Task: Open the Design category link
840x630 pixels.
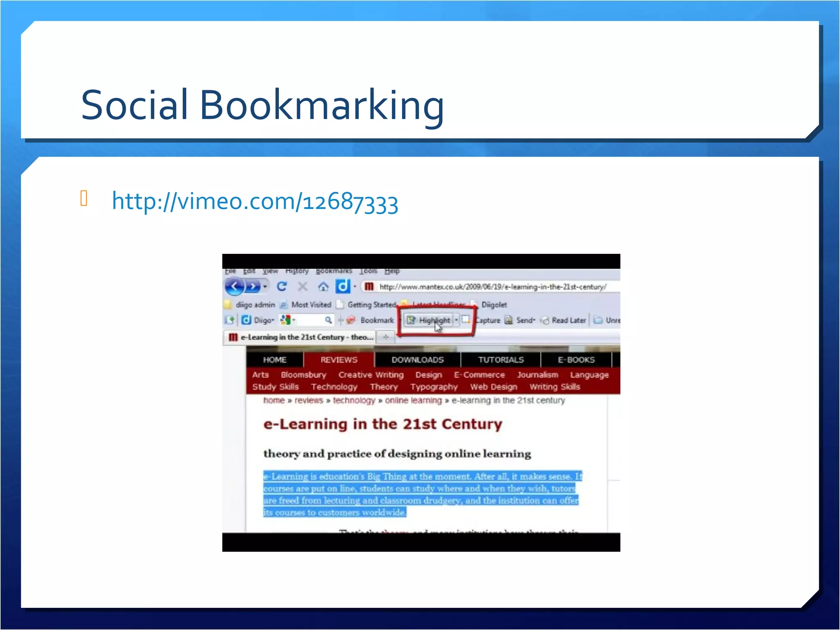Action: tap(429, 375)
